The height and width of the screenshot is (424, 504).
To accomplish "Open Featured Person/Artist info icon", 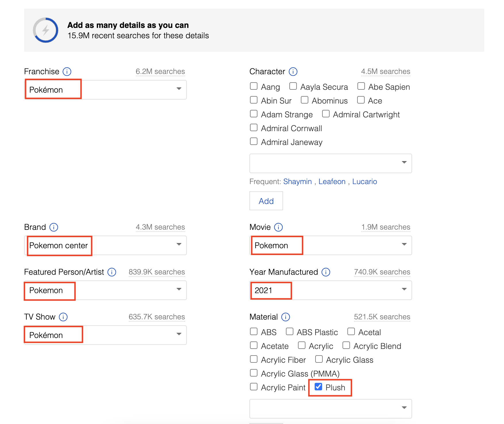I will click(x=112, y=272).
